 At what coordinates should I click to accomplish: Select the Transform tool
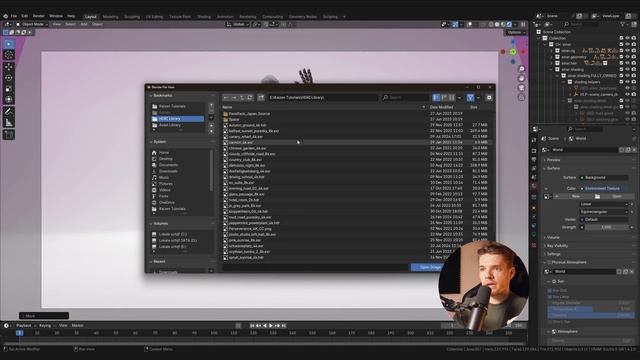(9, 99)
